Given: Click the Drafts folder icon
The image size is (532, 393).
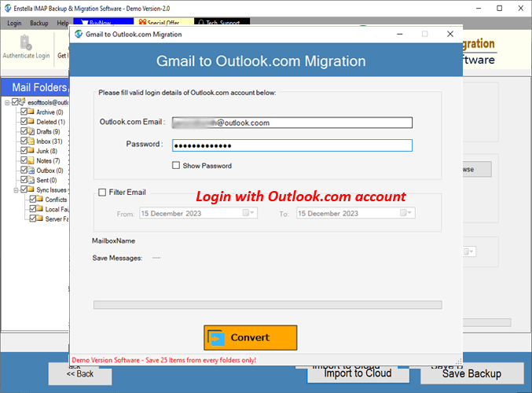Looking at the screenshot, I should click(x=31, y=131).
